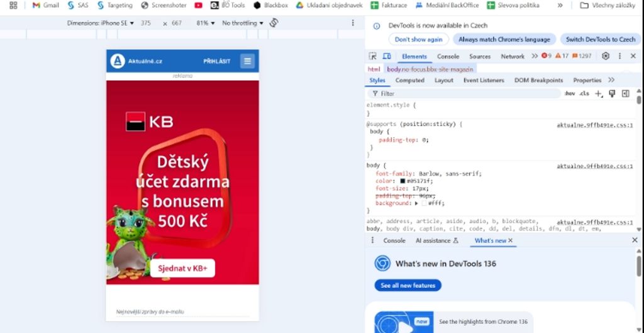The image size is (644, 333).
Task: Select the Computed tab
Action: 409,80
